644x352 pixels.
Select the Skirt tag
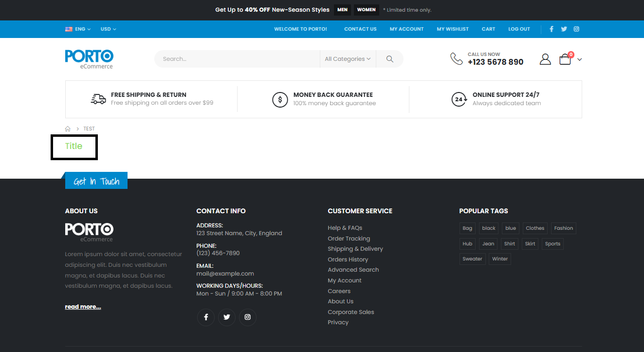point(530,244)
